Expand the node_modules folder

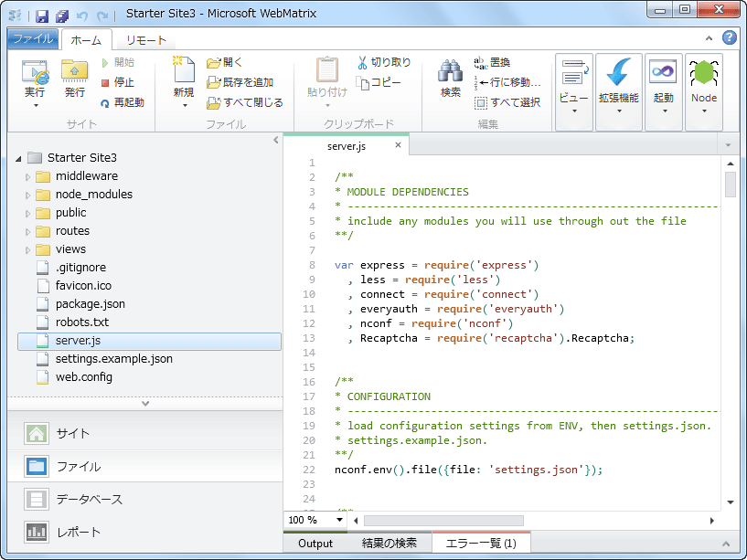pyautogui.click(x=27, y=195)
